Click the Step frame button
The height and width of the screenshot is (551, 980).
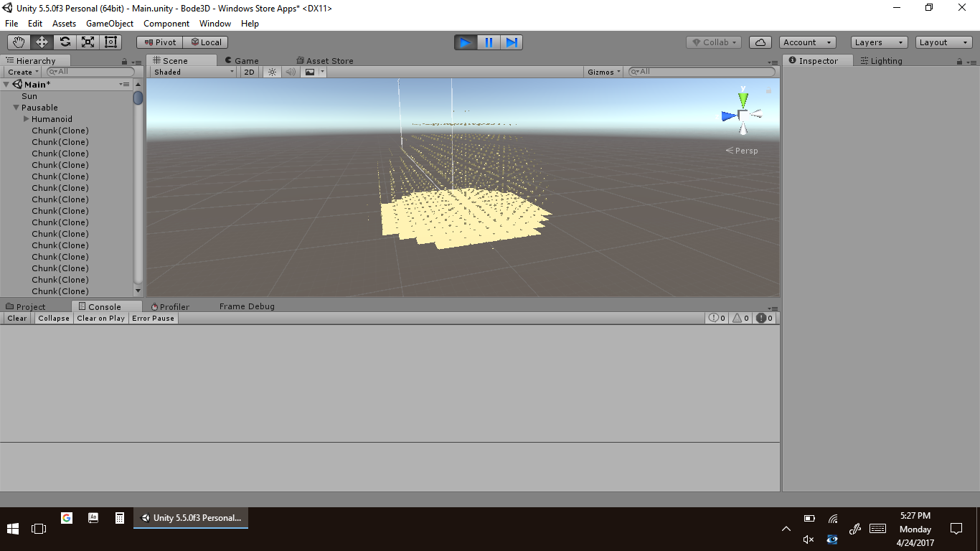coord(512,42)
